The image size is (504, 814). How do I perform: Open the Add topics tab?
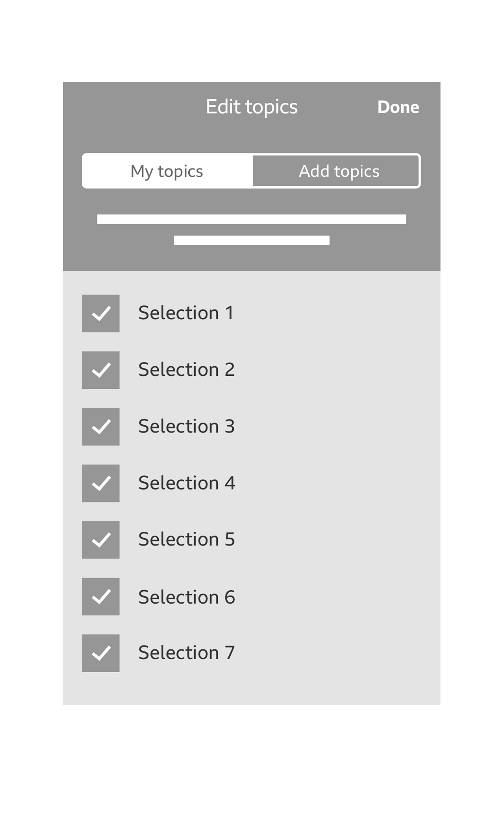coord(336,171)
